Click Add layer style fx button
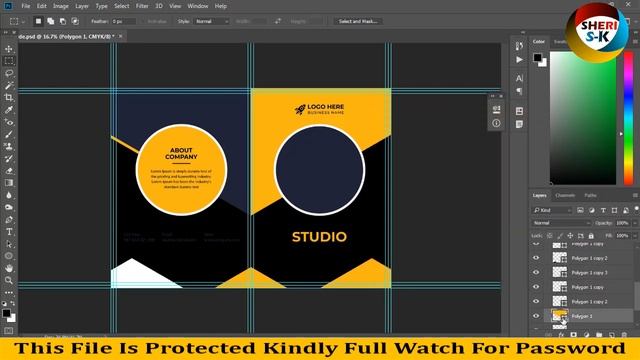The width and height of the screenshot is (640, 360). (x=561, y=335)
